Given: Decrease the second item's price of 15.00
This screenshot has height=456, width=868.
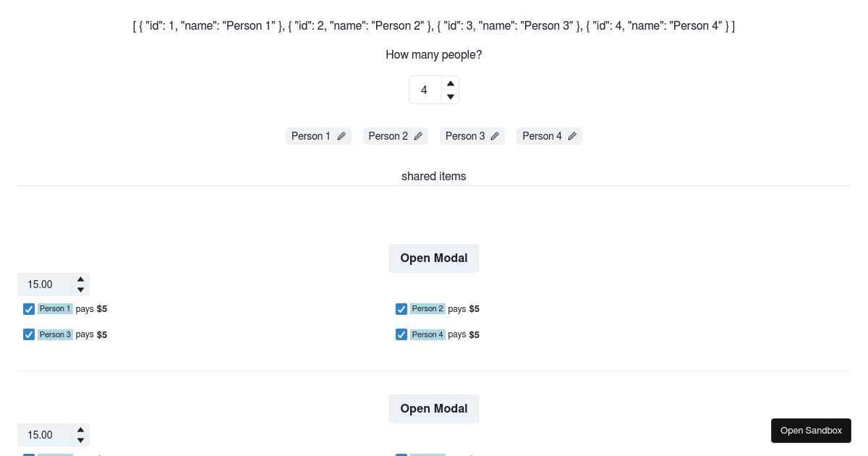Looking at the screenshot, I should tap(80, 439).
